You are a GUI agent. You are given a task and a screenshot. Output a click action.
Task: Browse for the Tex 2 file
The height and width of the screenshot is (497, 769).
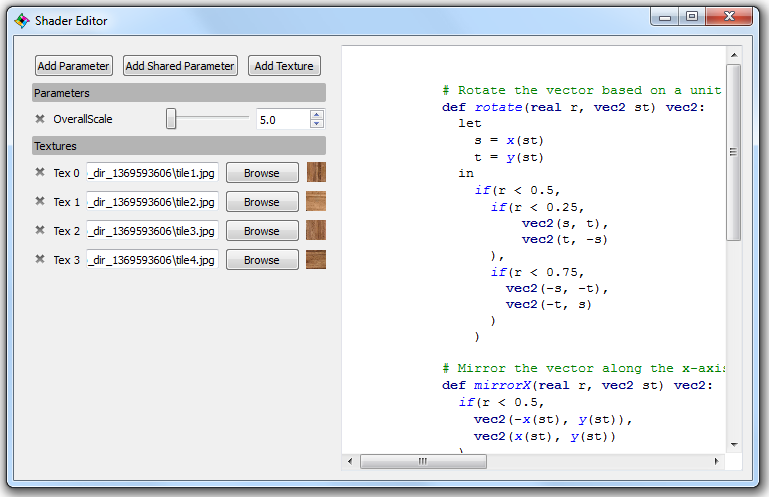[x=262, y=231]
